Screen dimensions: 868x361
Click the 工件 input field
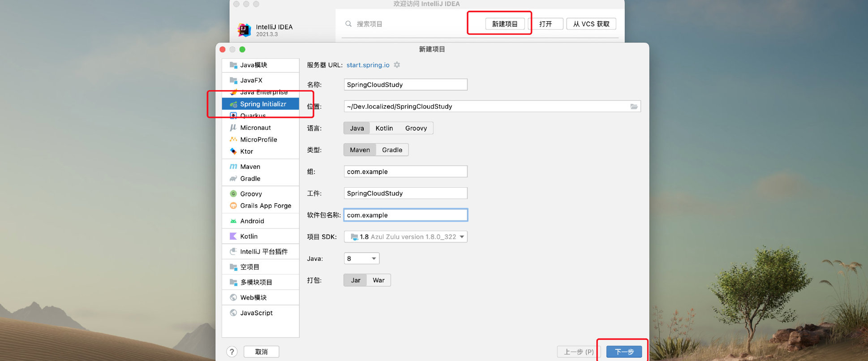coord(406,193)
